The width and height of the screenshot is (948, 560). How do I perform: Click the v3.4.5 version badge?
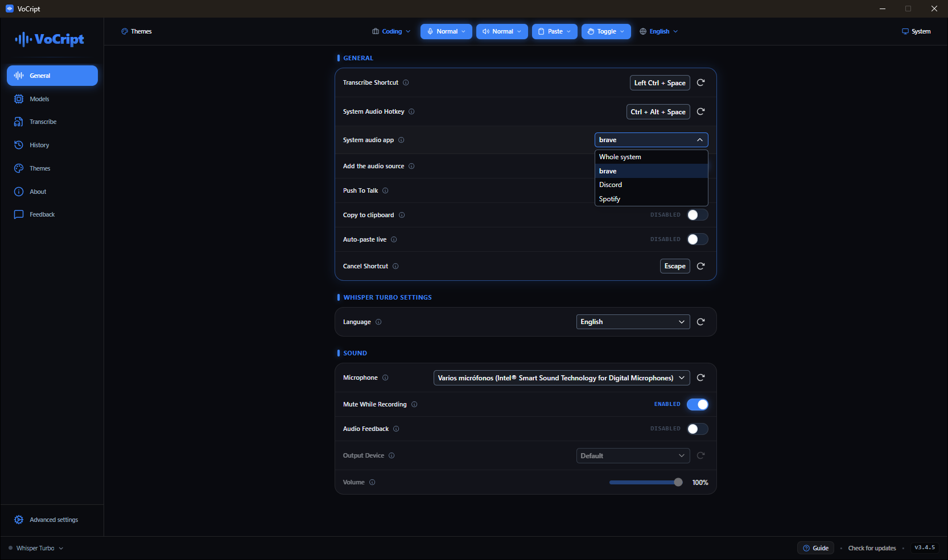tap(925, 547)
